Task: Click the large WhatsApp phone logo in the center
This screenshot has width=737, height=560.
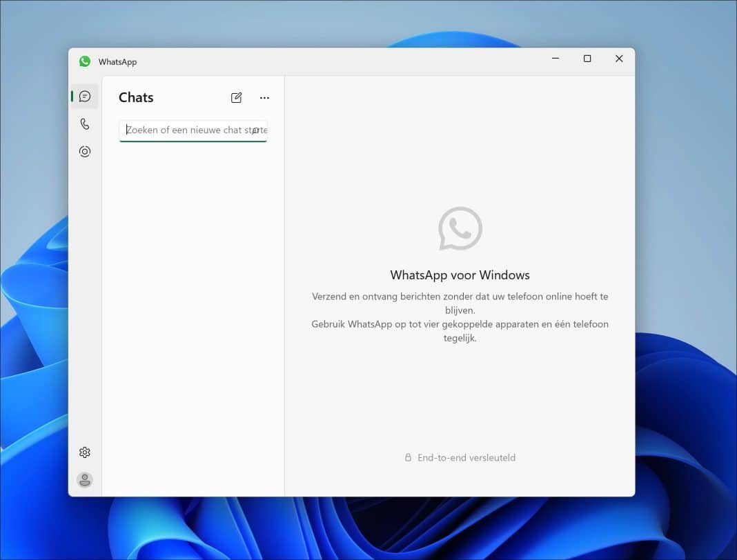Action: (x=460, y=228)
